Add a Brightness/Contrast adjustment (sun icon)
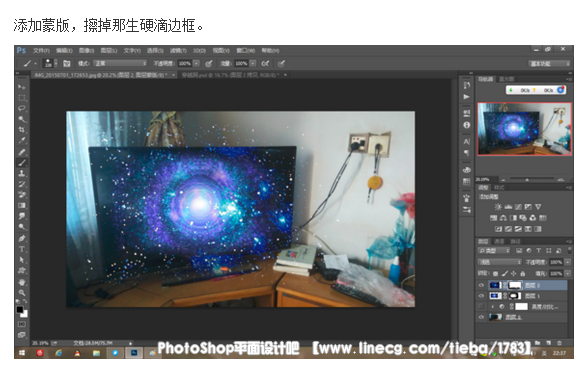This screenshot has width=581, height=365. [x=498, y=207]
